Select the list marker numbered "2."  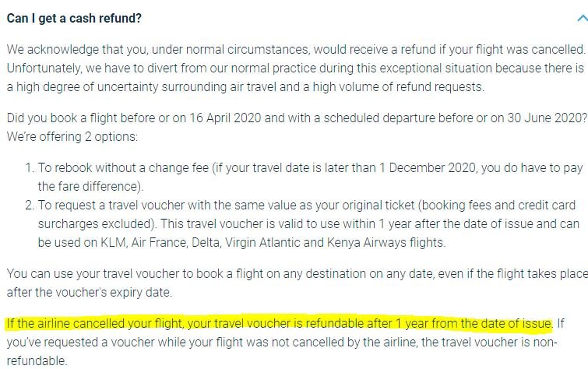pos(30,205)
